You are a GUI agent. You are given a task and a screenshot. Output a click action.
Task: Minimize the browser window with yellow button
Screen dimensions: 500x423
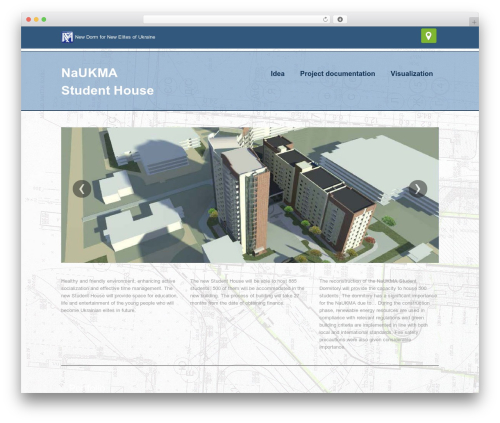[x=36, y=19]
